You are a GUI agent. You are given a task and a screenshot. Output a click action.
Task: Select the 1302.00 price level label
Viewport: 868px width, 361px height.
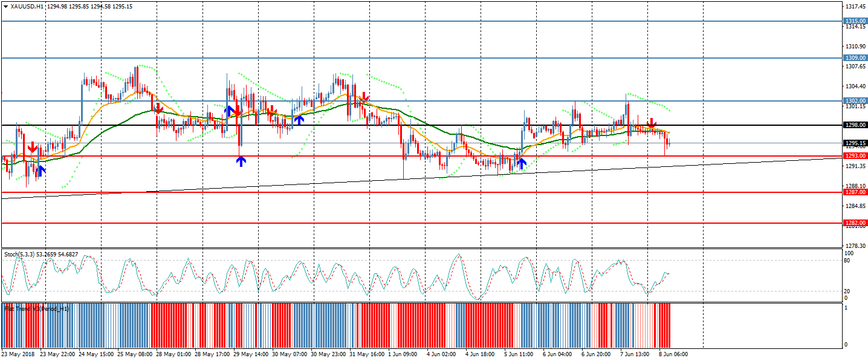855,101
